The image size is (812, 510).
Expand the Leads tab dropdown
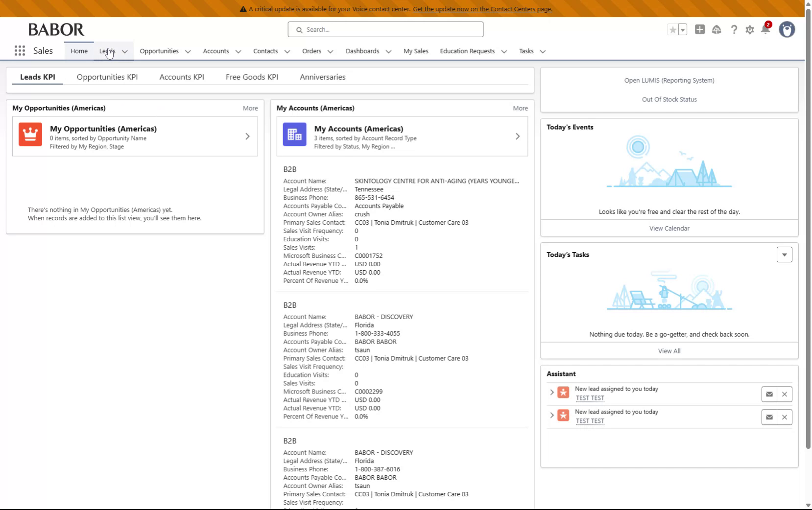[x=124, y=51]
